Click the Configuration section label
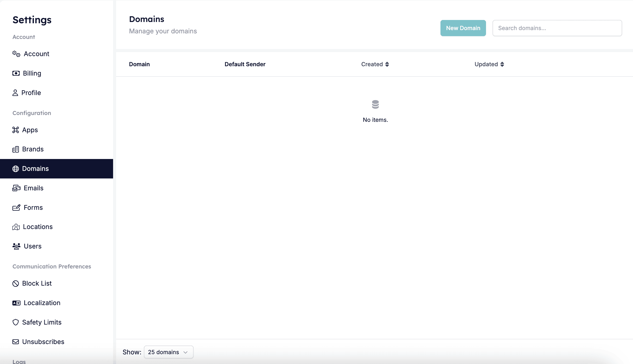Screen dimensions: 633x364 pyautogui.click(x=32, y=113)
